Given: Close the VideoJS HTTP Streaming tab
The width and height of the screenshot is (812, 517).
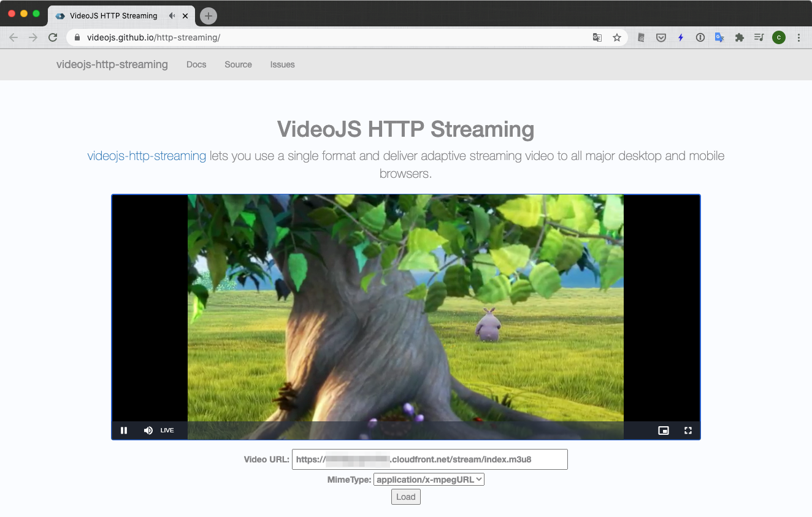Looking at the screenshot, I should (185, 16).
